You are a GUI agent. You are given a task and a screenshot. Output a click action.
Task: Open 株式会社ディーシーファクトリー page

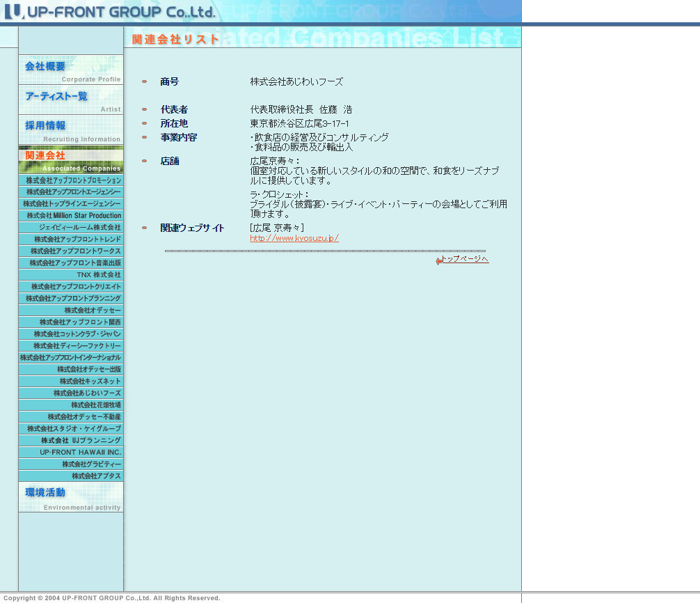71,346
